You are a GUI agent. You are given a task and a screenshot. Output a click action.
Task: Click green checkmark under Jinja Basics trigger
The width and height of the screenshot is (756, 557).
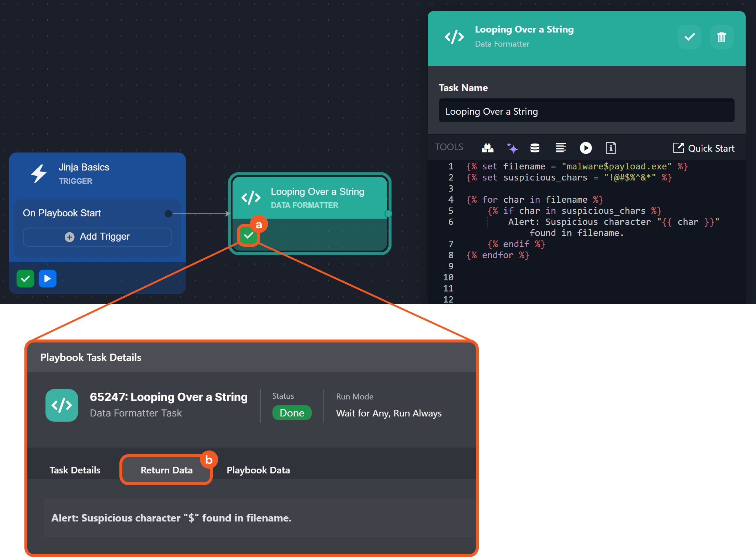(x=25, y=278)
